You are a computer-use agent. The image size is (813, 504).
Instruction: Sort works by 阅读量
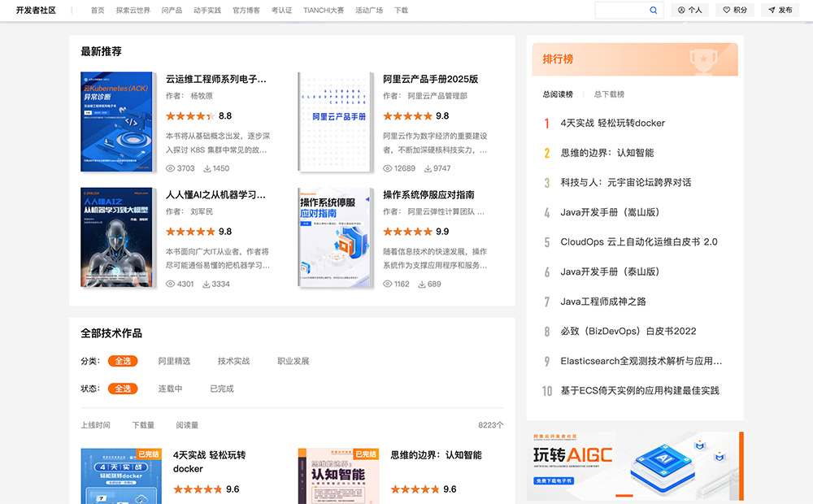coord(187,425)
